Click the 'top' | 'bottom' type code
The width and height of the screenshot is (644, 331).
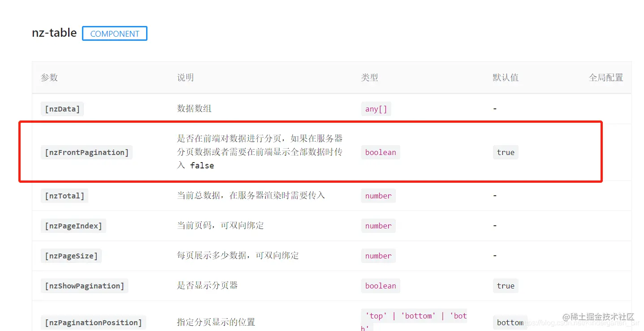pyautogui.click(x=414, y=320)
